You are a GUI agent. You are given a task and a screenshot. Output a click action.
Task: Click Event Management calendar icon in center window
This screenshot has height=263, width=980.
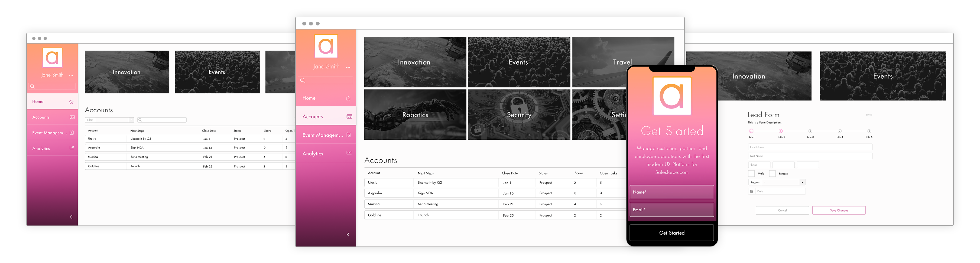tap(349, 135)
